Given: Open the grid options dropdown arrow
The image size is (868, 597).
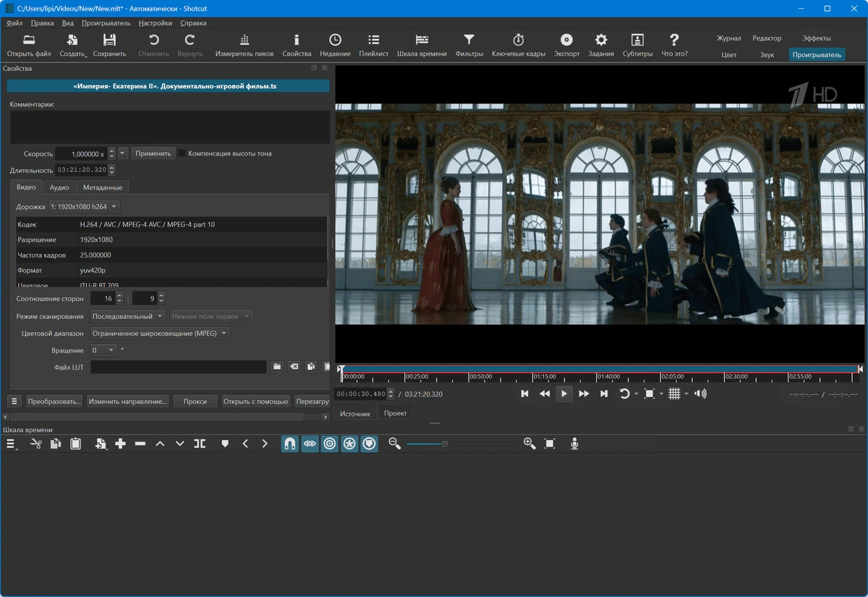Looking at the screenshot, I should pyautogui.click(x=686, y=394).
